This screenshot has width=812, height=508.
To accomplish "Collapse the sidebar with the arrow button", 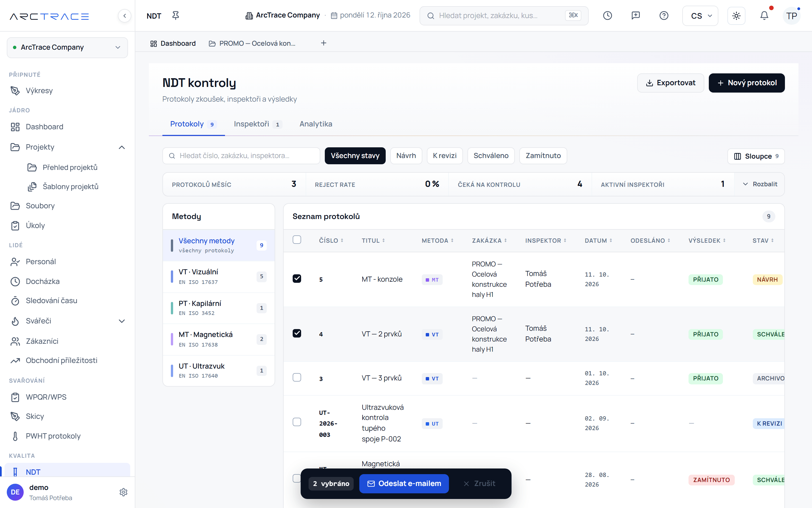I will [x=125, y=16].
